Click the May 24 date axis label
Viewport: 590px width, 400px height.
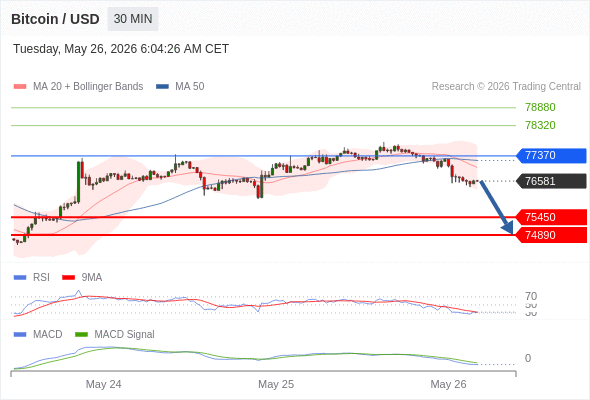103,384
